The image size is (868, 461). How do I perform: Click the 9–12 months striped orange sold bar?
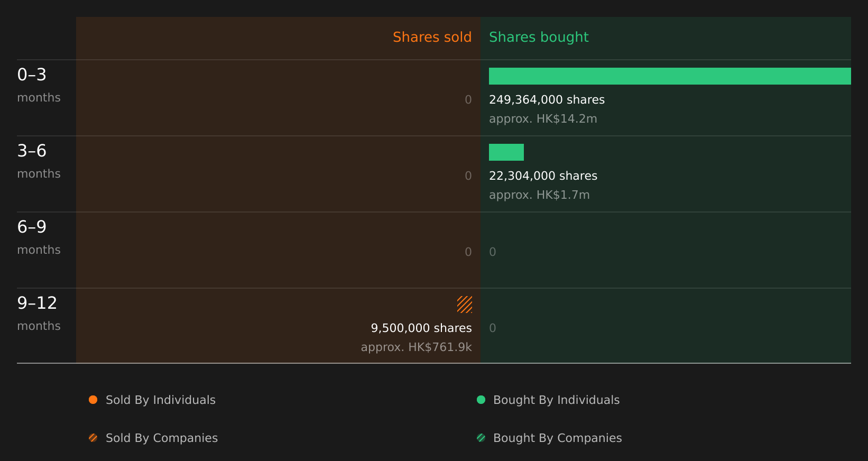point(465,305)
